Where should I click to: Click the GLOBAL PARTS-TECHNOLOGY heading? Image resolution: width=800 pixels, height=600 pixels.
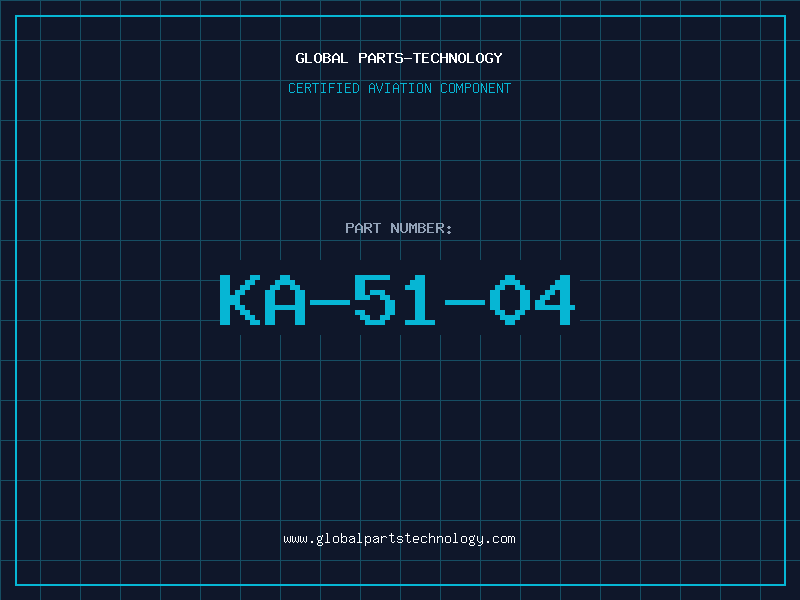(x=399, y=58)
